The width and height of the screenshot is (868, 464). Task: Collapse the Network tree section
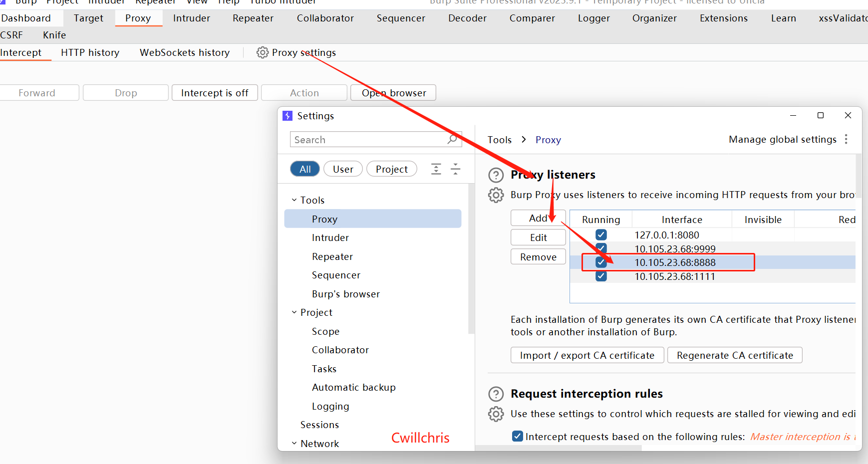pyautogui.click(x=294, y=444)
